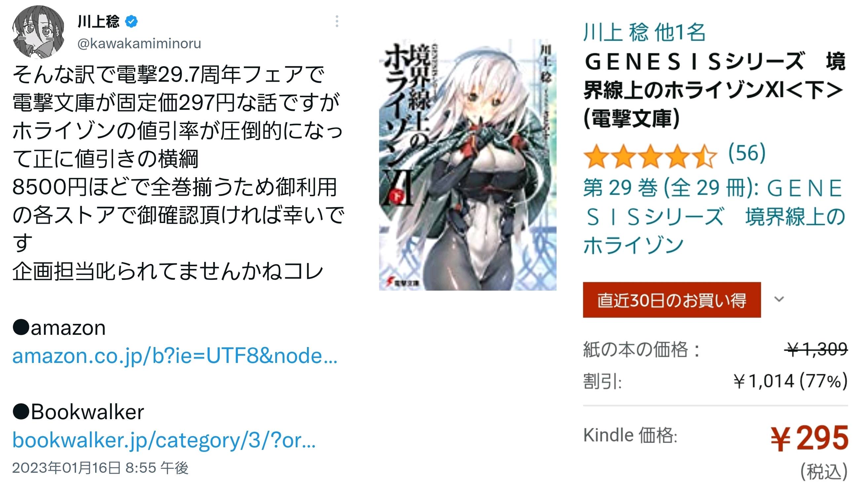Open the author link 川上 稔 他1名
868x485 pixels.
644,32
